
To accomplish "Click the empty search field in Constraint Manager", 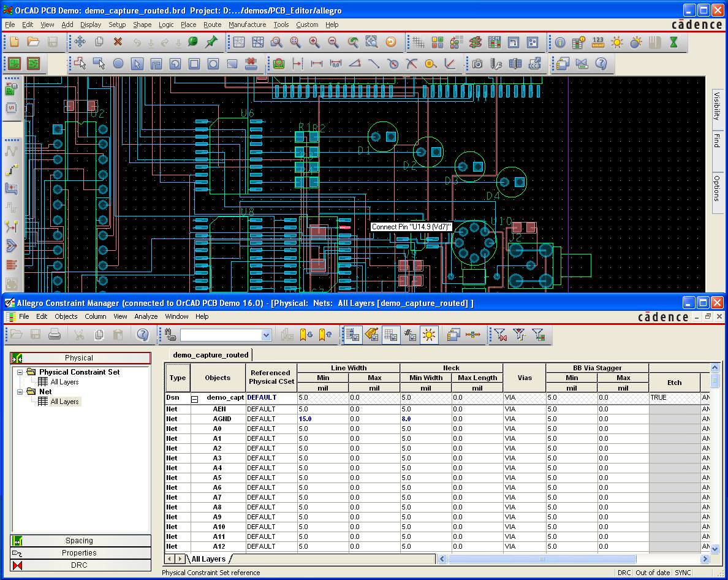I will (x=221, y=335).
